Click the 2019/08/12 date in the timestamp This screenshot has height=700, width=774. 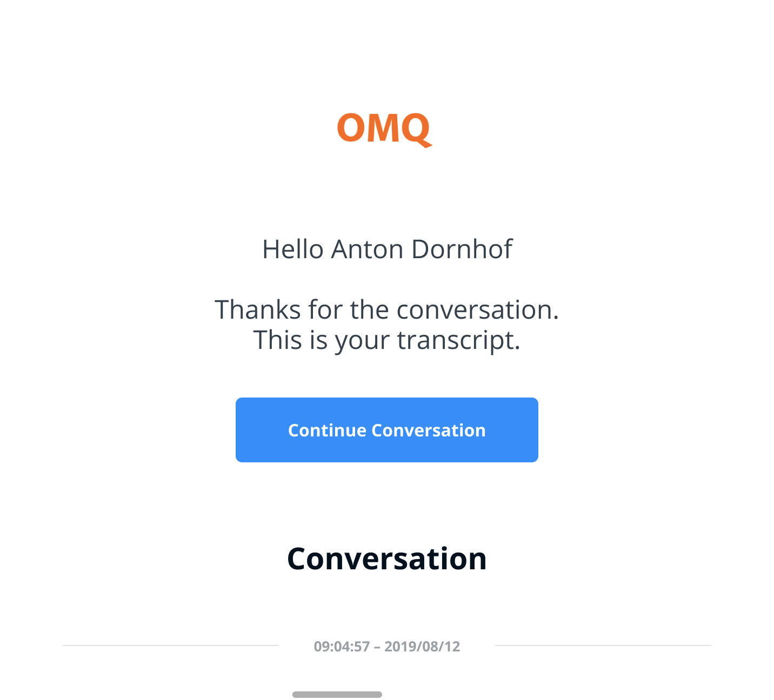[422, 647]
